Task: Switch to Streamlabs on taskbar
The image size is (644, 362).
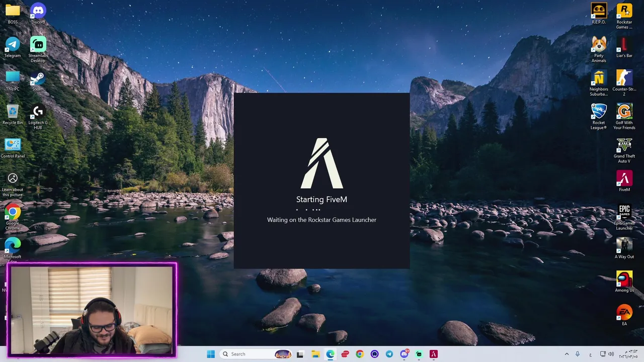Action: coord(419,354)
